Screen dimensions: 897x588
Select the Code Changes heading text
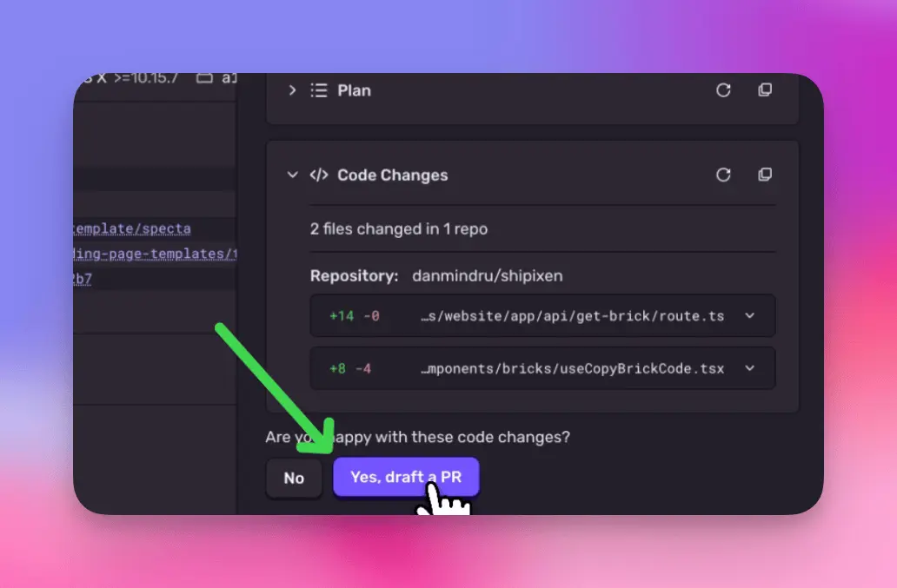(x=393, y=175)
